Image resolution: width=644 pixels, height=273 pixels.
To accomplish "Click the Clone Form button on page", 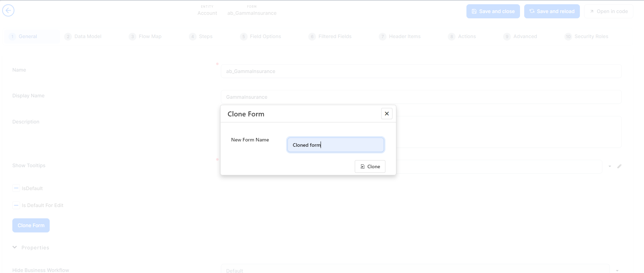I will tap(31, 225).
